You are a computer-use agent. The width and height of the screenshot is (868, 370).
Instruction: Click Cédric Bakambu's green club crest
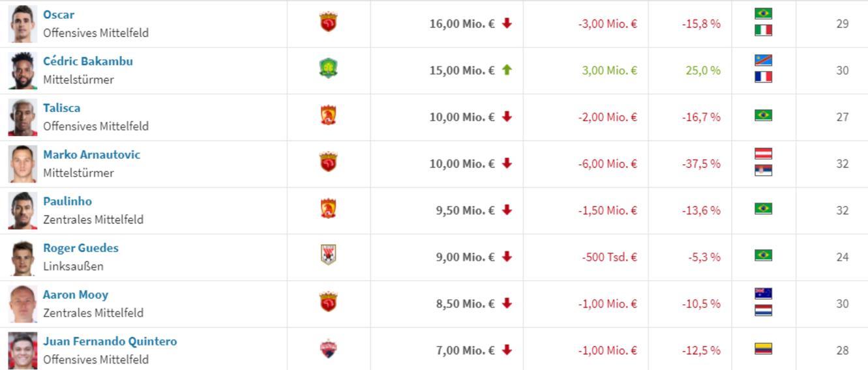328,69
